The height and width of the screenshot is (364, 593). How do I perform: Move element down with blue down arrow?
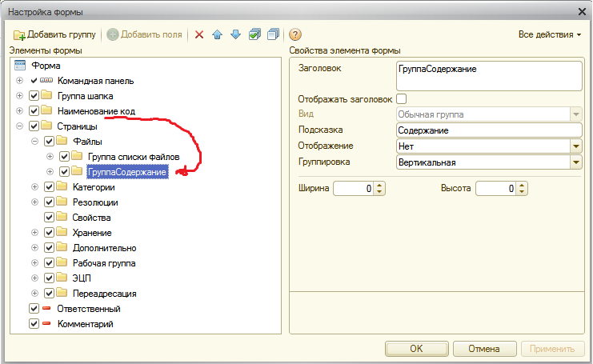pos(235,34)
